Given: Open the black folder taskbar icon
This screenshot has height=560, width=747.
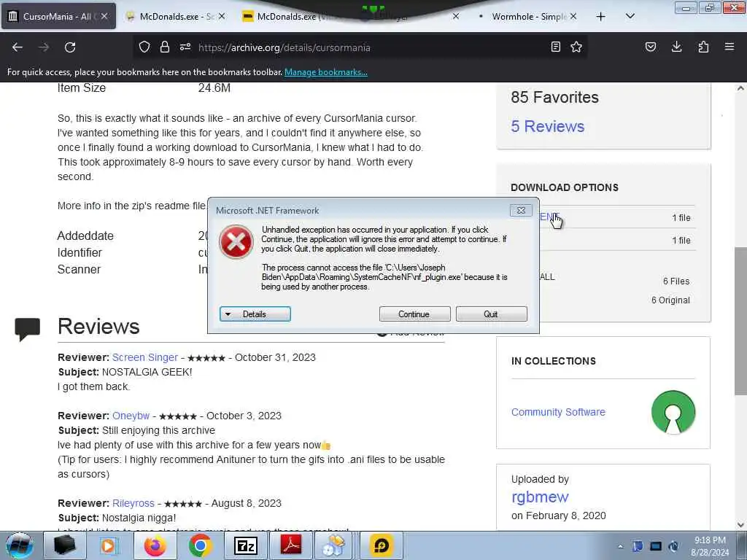Looking at the screenshot, I should tap(65, 545).
